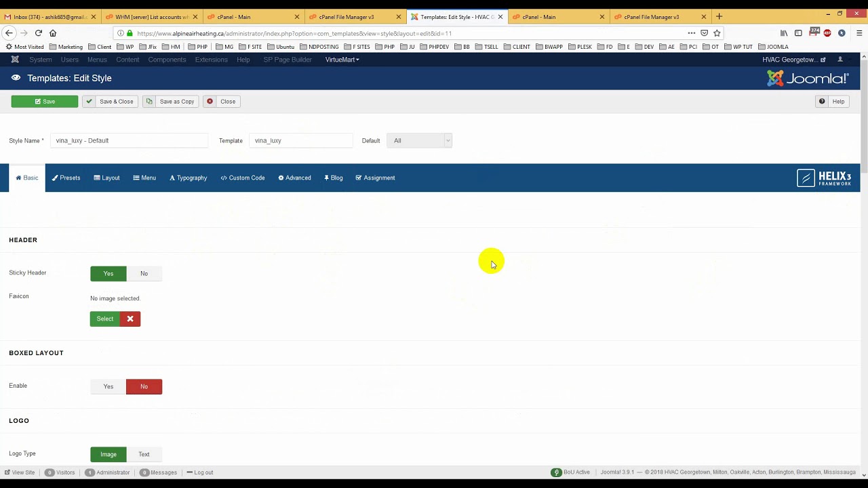The height and width of the screenshot is (488, 868).
Task: Open the Most Visited bookmarks folder
Action: 24,47
